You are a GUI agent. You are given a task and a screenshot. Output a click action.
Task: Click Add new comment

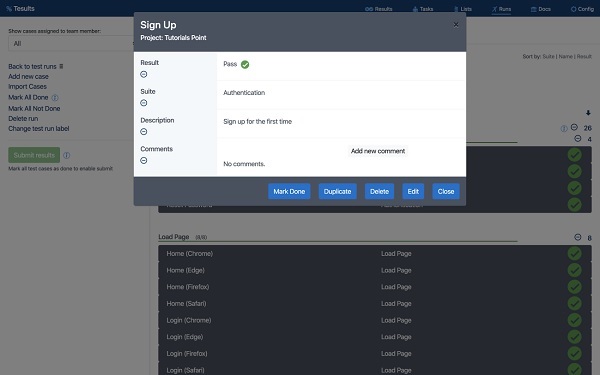click(x=378, y=151)
